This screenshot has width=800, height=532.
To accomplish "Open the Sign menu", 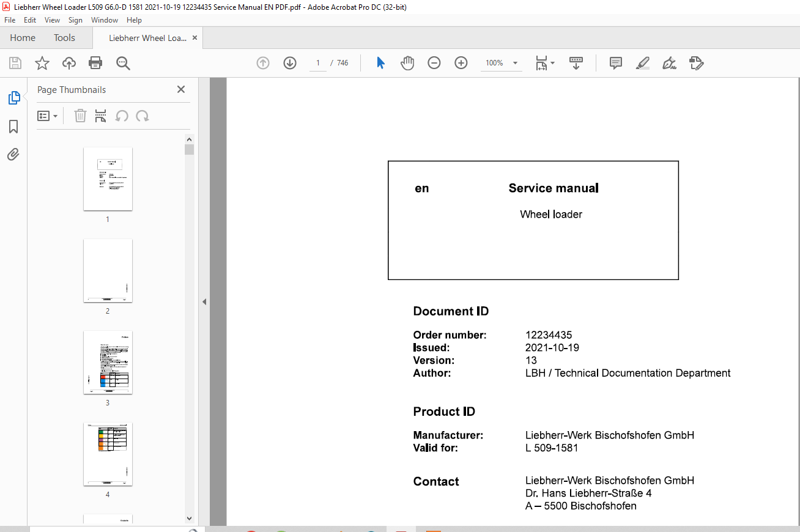I will (x=75, y=20).
